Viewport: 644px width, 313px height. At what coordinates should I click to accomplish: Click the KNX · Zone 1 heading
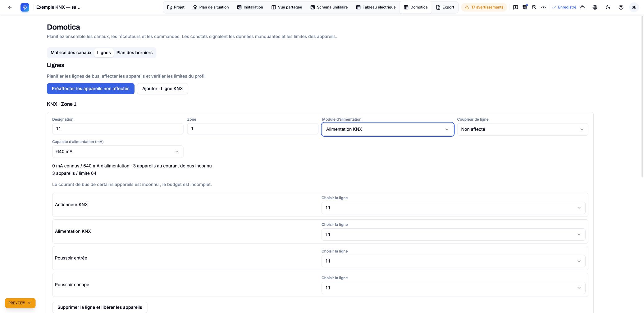62,104
